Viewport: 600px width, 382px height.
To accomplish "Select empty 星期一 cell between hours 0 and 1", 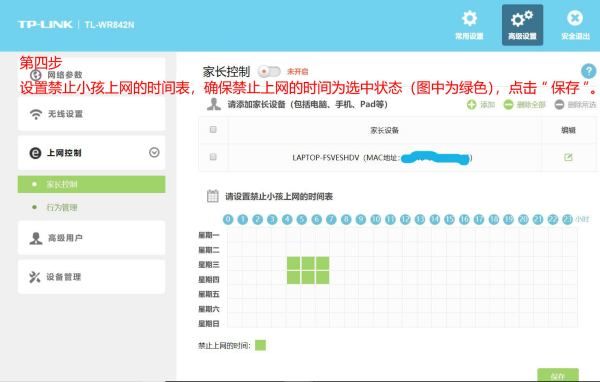I will [x=235, y=235].
